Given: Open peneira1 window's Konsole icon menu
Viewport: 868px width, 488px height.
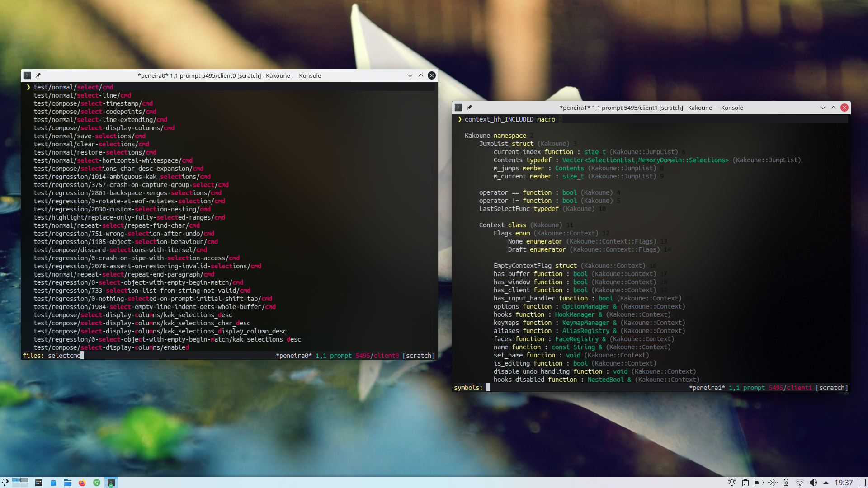Looking at the screenshot, I should [458, 108].
